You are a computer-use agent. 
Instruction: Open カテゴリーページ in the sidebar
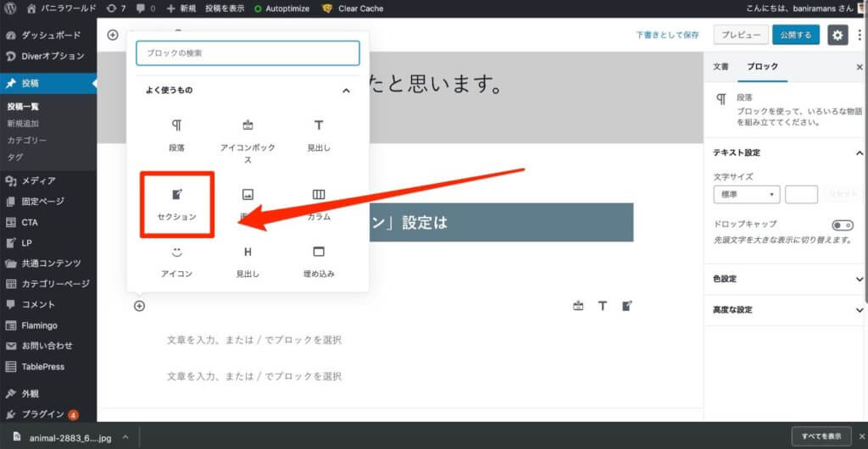pyautogui.click(x=48, y=284)
